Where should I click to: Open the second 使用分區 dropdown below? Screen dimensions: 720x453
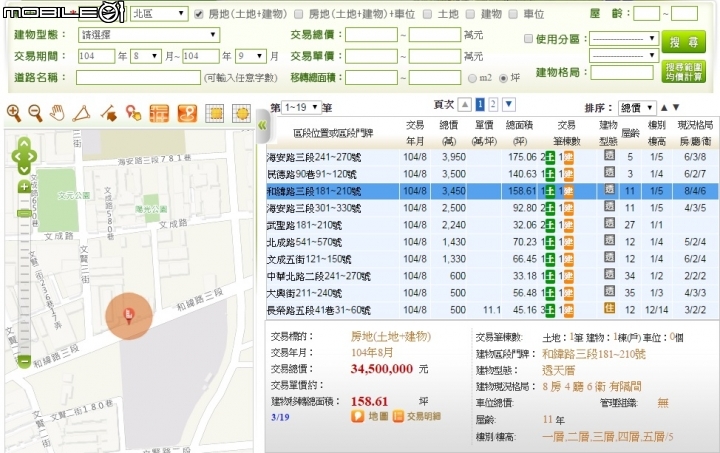(624, 56)
